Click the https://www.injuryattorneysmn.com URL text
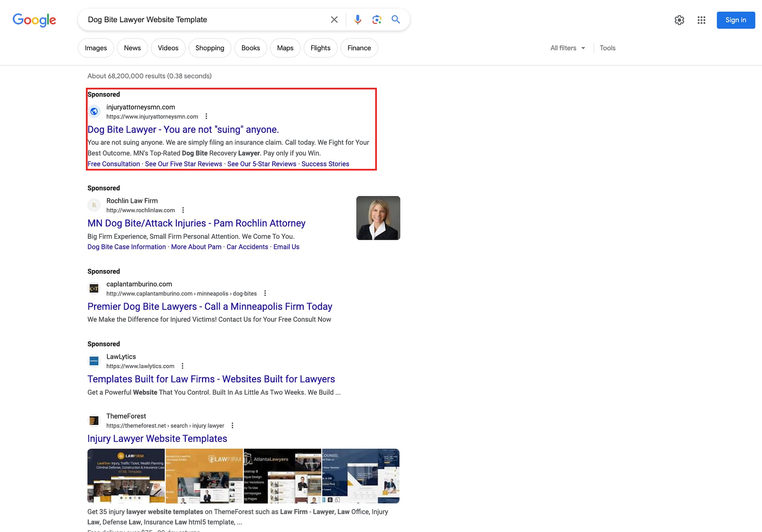 pos(152,117)
